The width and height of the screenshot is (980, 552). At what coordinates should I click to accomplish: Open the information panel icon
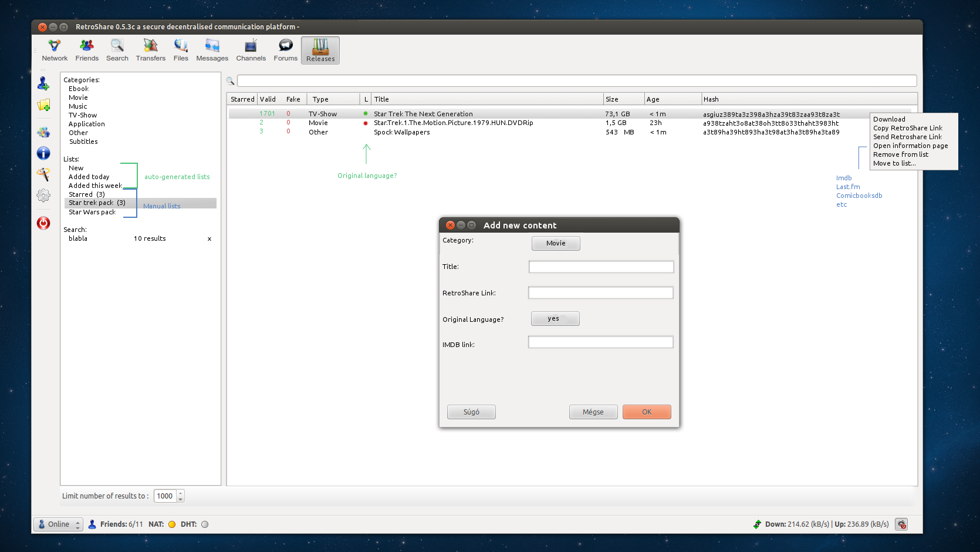(43, 153)
